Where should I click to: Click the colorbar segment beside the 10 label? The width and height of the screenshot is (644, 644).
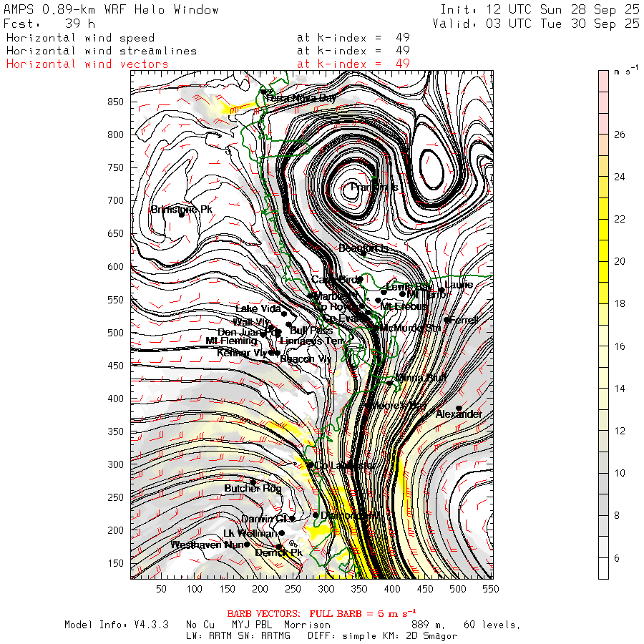click(603, 473)
